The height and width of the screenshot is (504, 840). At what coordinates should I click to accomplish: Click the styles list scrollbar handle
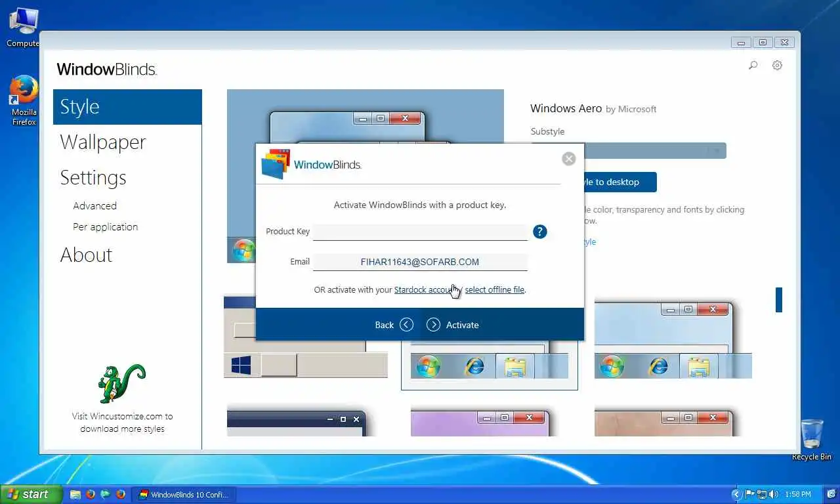[779, 299]
